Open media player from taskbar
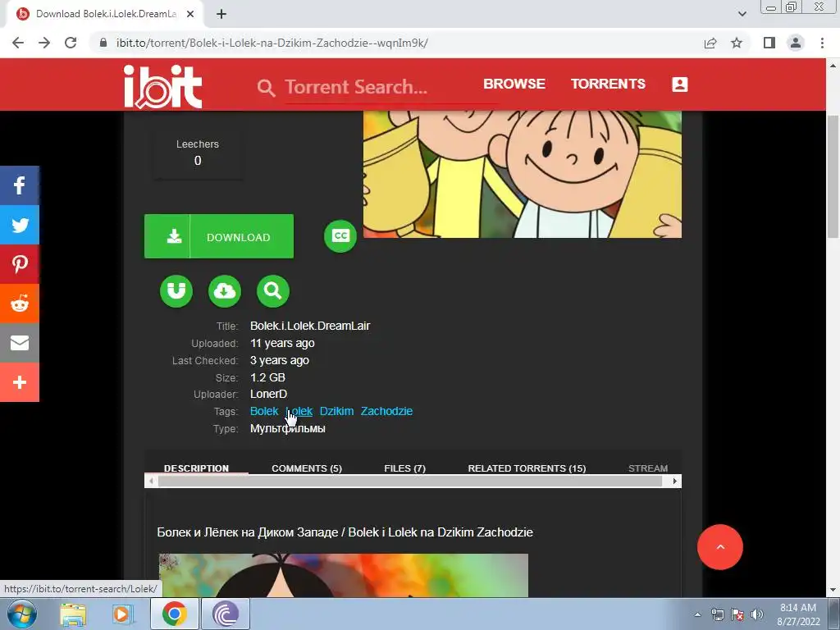 pyautogui.click(x=121, y=614)
